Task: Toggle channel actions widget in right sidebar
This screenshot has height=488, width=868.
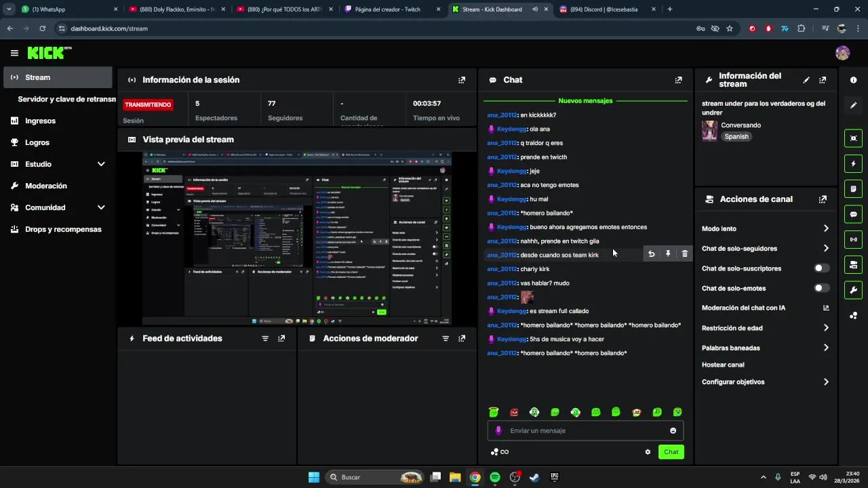Action: 853,264
